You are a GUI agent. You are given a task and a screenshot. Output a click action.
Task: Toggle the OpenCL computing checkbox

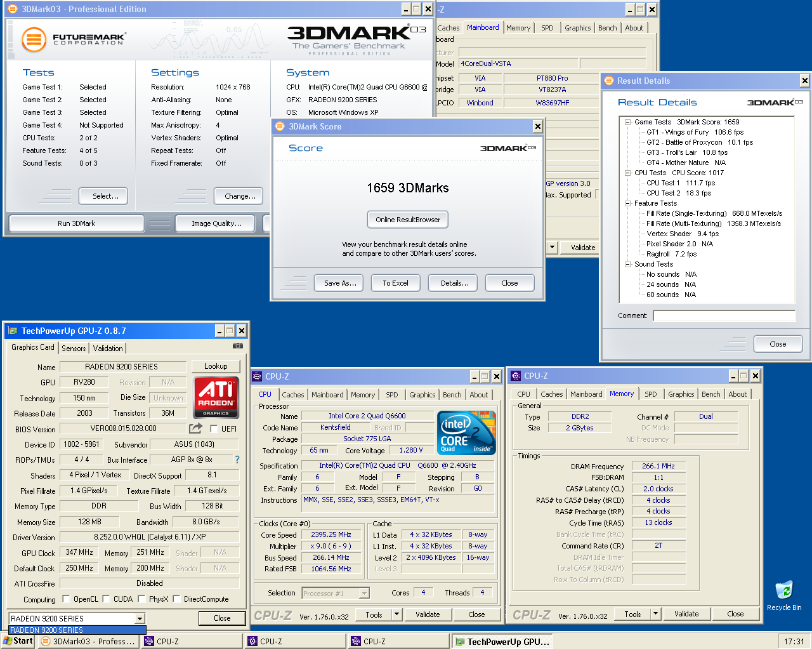[x=66, y=599]
